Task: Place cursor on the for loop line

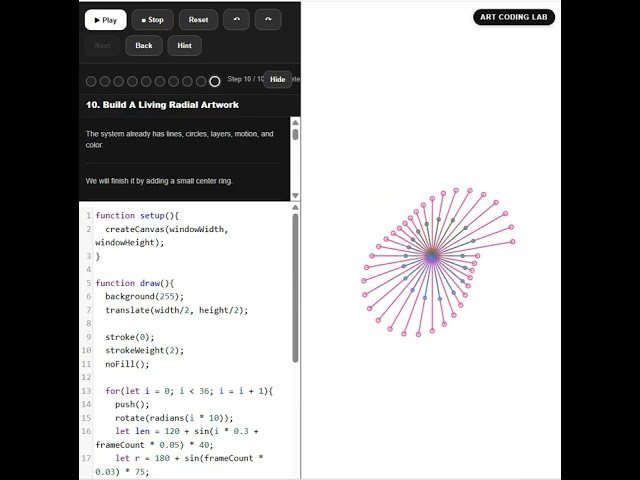Action: tap(189, 391)
